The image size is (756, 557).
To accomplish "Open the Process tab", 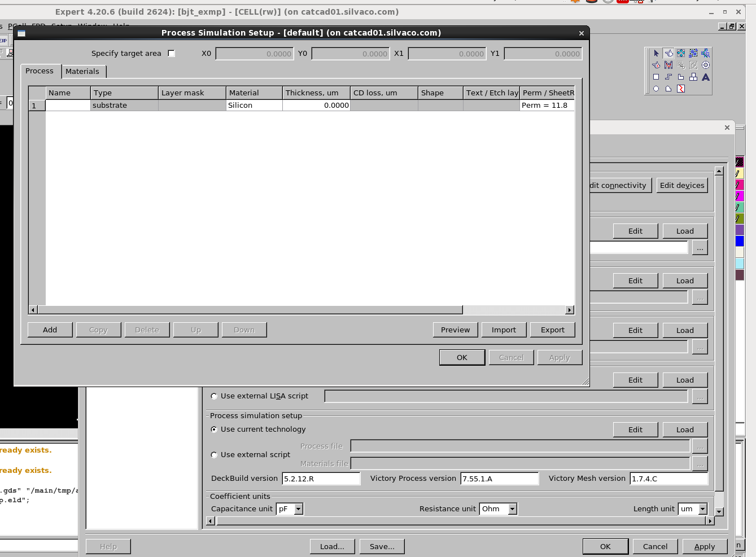I will [40, 71].
